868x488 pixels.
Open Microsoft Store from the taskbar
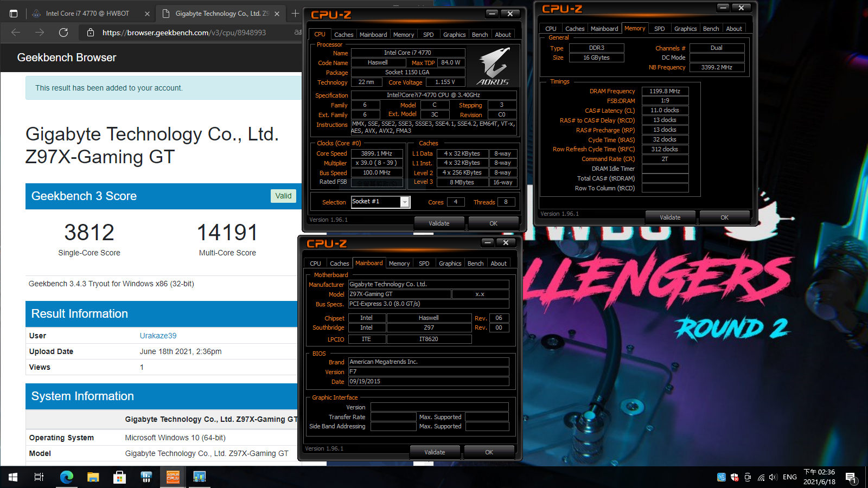pyautogui.click(x=119, y=477)
